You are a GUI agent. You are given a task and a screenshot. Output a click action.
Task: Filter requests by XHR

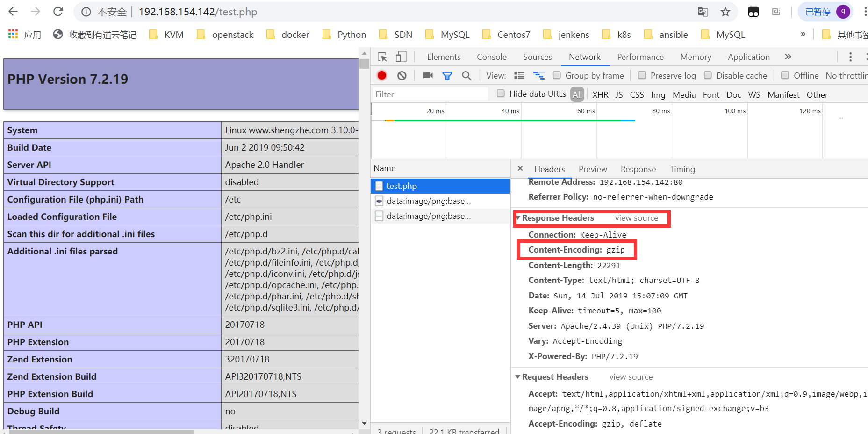[x=601, y=94]
